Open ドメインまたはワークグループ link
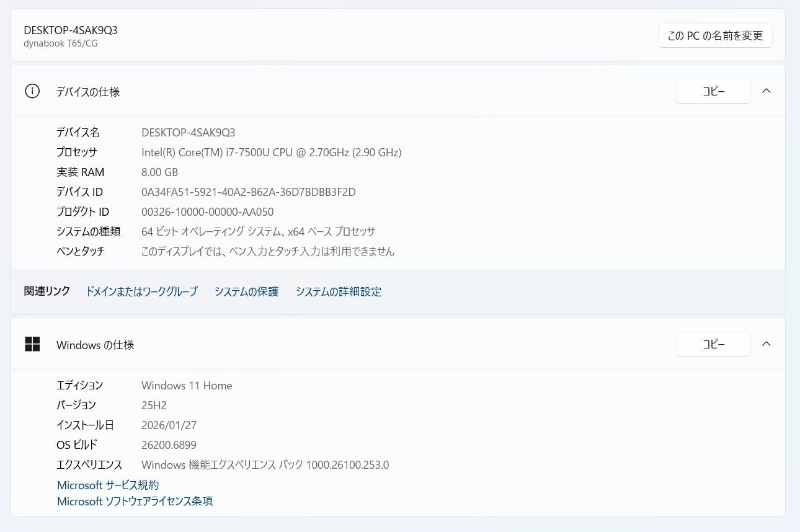The height and width of the screenshot is (532, 800). pyautogui.click(x=141, y=291)
